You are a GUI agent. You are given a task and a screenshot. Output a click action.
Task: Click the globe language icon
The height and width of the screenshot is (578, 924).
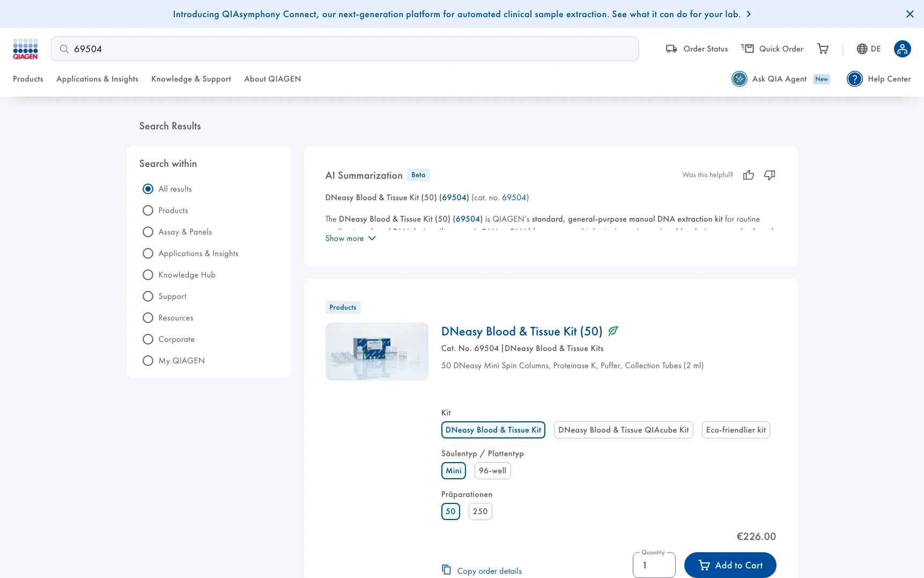pyautogui.click(x=862, y=49)
